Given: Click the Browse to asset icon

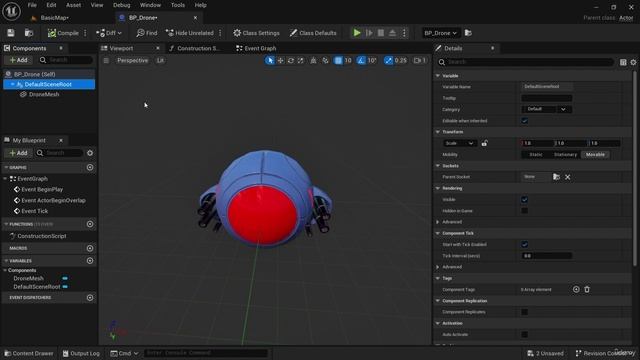Looking at the screenshot, I should [29, 33].
